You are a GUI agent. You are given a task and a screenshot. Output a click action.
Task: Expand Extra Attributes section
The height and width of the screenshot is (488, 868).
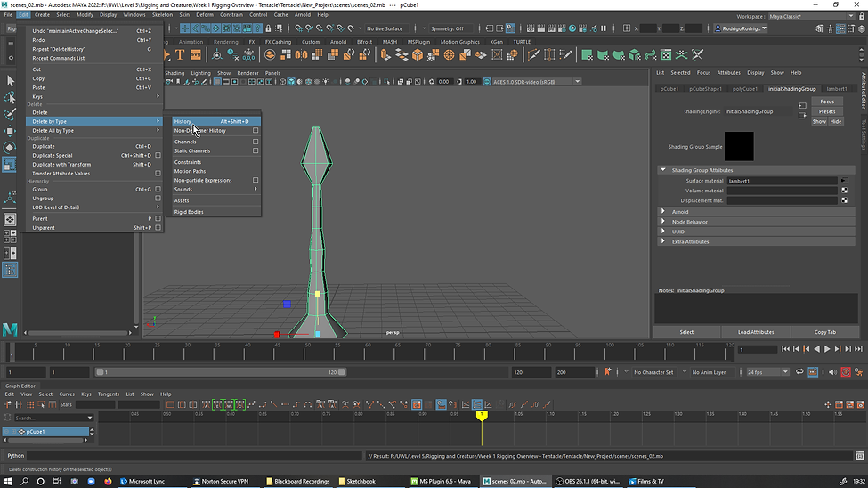tap(662, 241)
